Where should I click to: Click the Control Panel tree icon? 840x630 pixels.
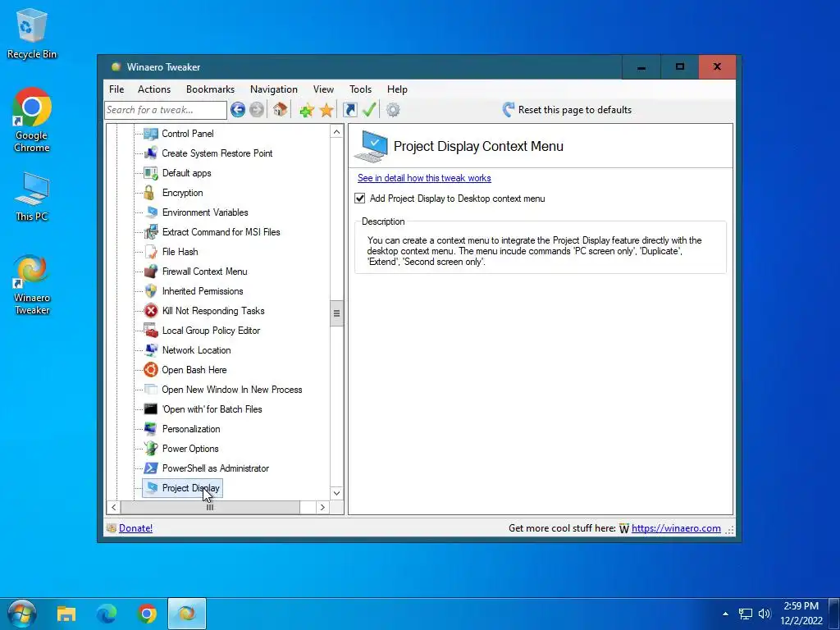coord(151,134)
